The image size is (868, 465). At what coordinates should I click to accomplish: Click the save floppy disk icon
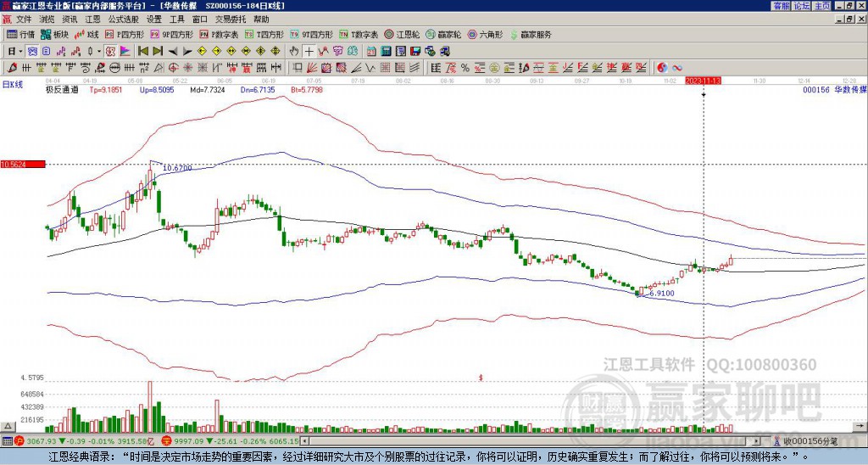[x=415, y=51]
